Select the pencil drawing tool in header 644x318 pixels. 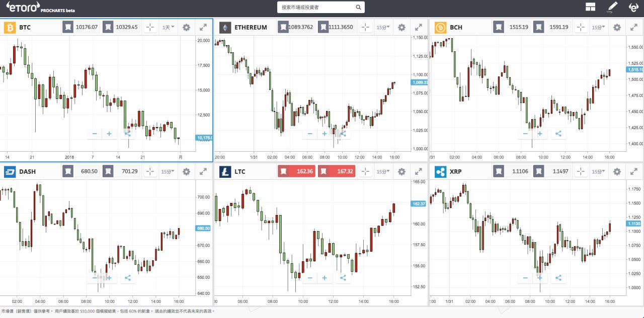coord(612,7)
